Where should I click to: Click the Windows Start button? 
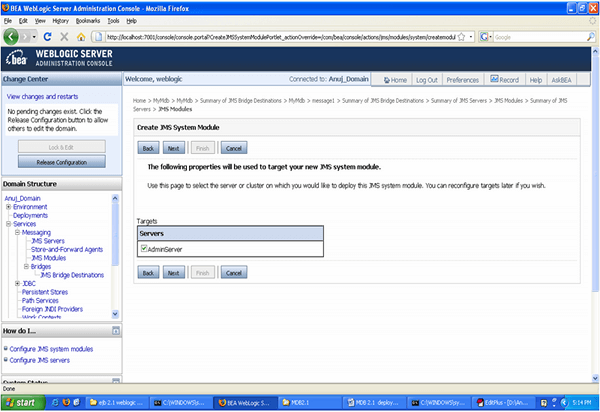coord(20,402)
